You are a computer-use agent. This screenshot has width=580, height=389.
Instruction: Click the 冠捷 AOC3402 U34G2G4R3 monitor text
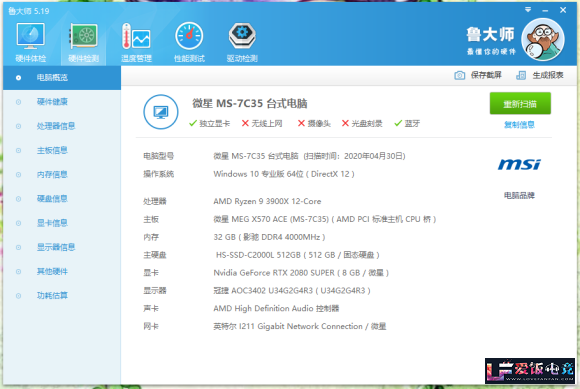coord(292,291)
